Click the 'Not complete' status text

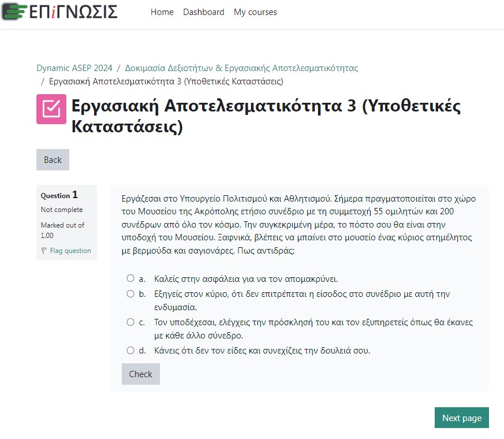[x=62, y=210]
